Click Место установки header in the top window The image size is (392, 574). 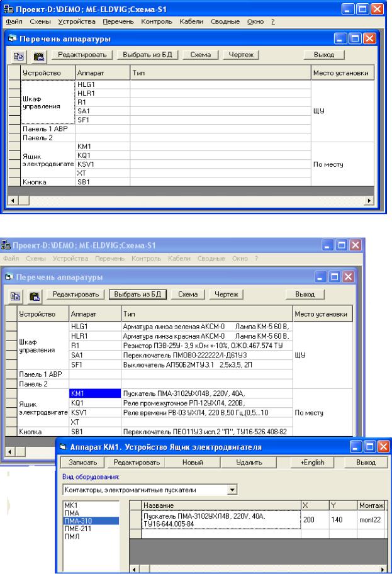(x=342, y=72)
